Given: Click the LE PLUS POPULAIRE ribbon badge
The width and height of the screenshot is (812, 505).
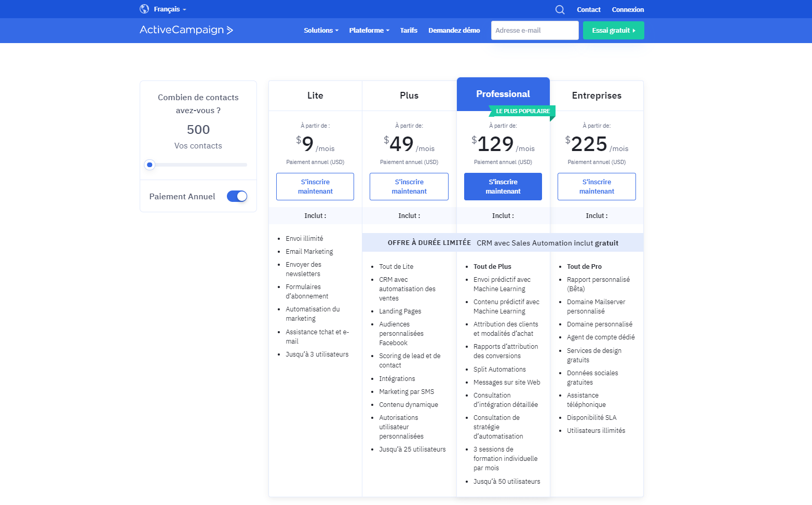Looking at the screenshot, I should 522,111.
